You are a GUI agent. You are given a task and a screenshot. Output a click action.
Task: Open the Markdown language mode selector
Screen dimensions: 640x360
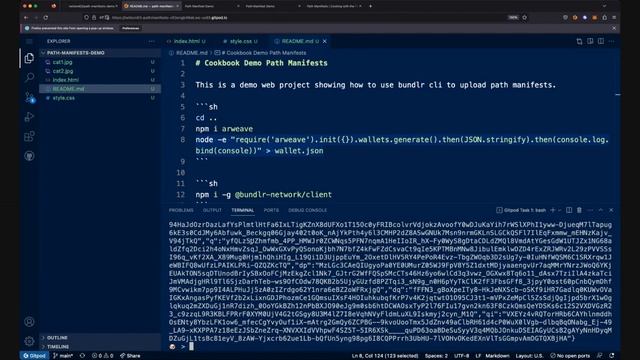click(x=497, y=356)
